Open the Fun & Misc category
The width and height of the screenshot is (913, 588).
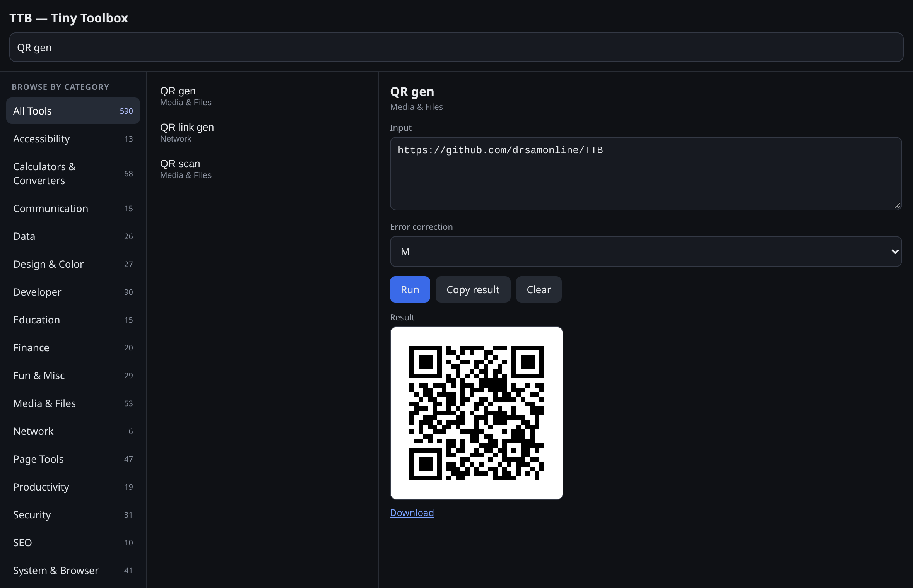(x=73, y=375)
